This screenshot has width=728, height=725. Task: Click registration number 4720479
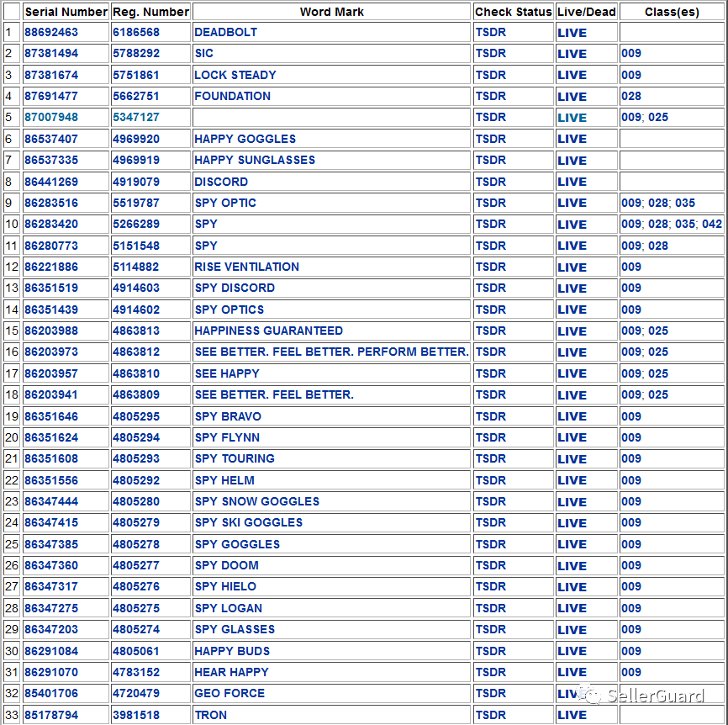[x=136, y=693]
